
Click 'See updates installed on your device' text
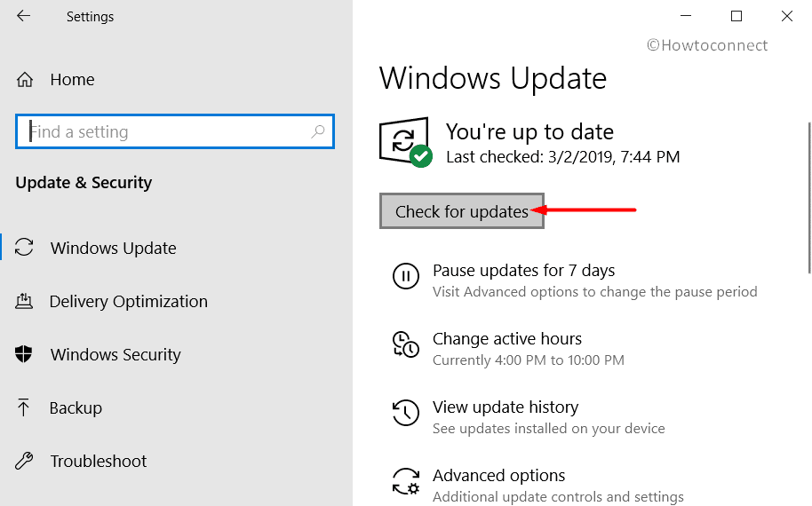coord(548,429)
